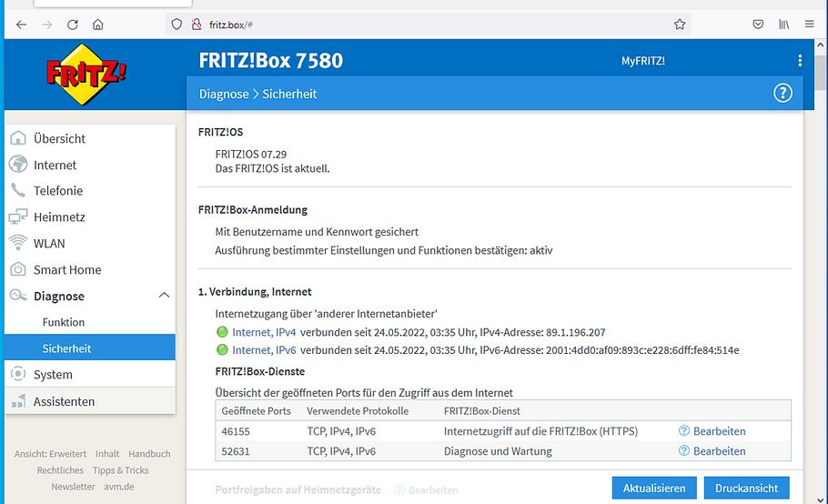Open Assistenten in sidebar
The height and width of the screenshot is (504, 828).
coord(64,401)
